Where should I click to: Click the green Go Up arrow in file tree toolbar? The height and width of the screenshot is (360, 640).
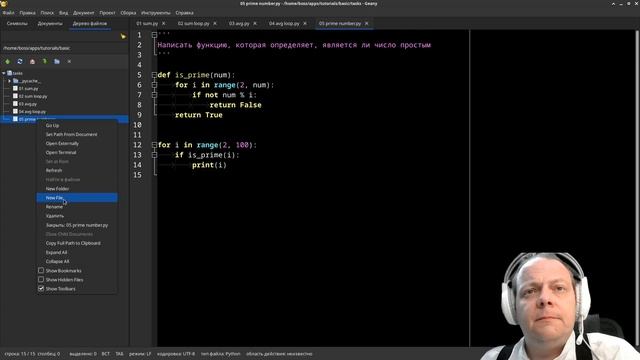(7, 61)
